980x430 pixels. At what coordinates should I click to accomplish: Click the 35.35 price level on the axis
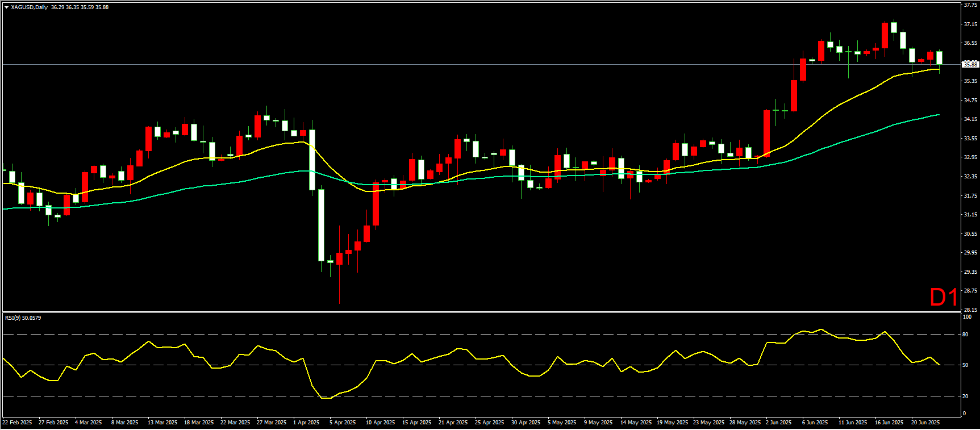coord(970,81)
